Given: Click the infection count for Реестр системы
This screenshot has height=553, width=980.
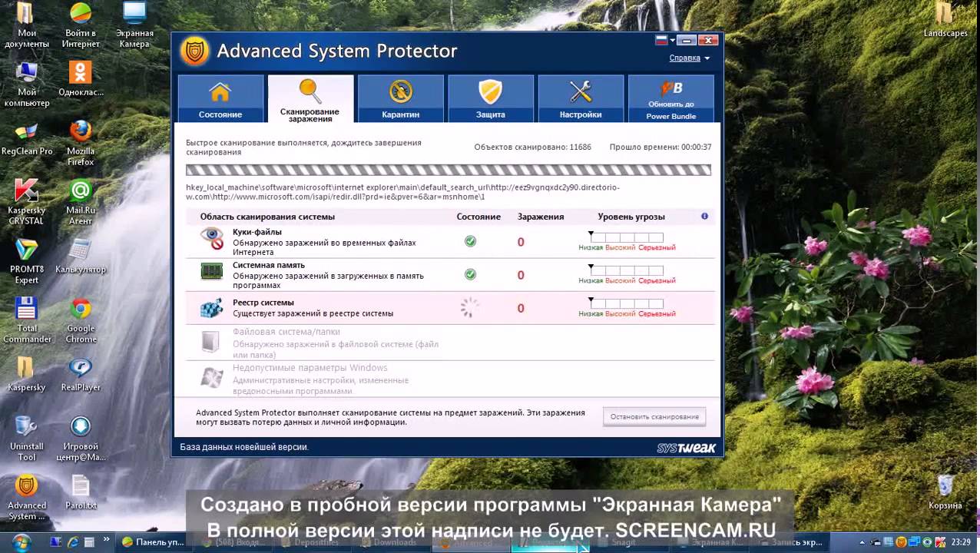Looking at the screenshot, I should (x=521, y=308).
